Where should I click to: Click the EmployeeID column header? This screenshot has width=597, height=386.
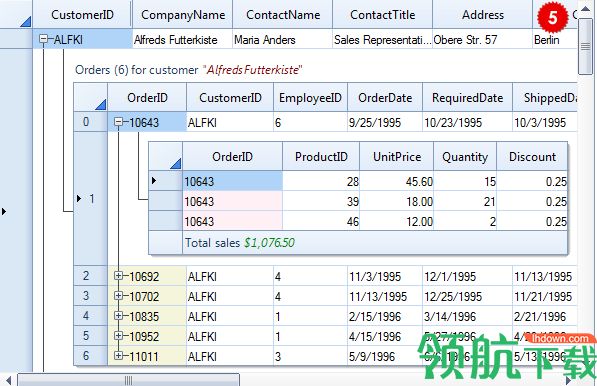pos(310,97)
